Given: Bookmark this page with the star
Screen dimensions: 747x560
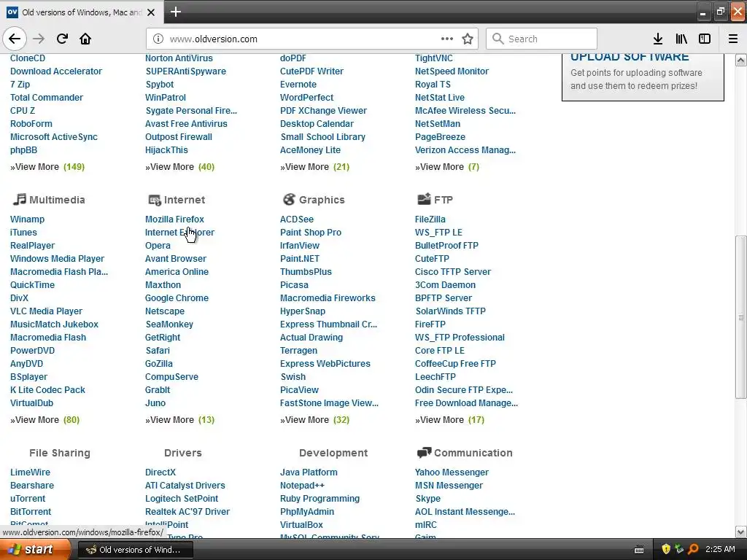Looking at the screenshot, I should [x=468, y=39].
